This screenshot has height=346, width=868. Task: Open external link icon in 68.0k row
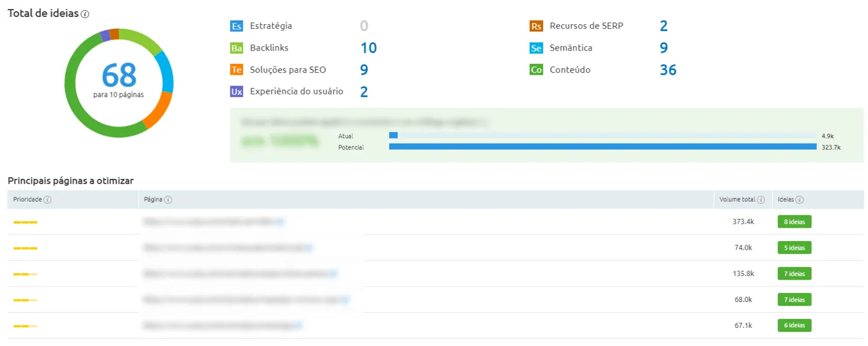345,300
